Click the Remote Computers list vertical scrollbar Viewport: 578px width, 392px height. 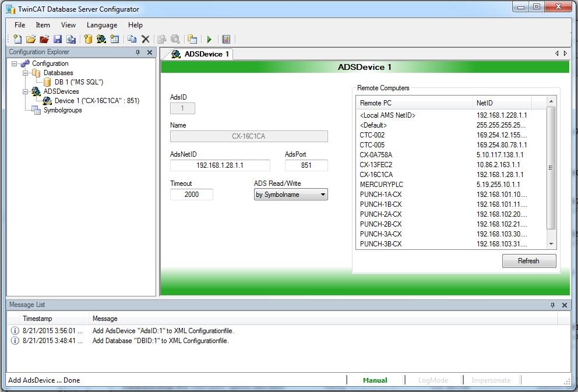tap(551, 169)
